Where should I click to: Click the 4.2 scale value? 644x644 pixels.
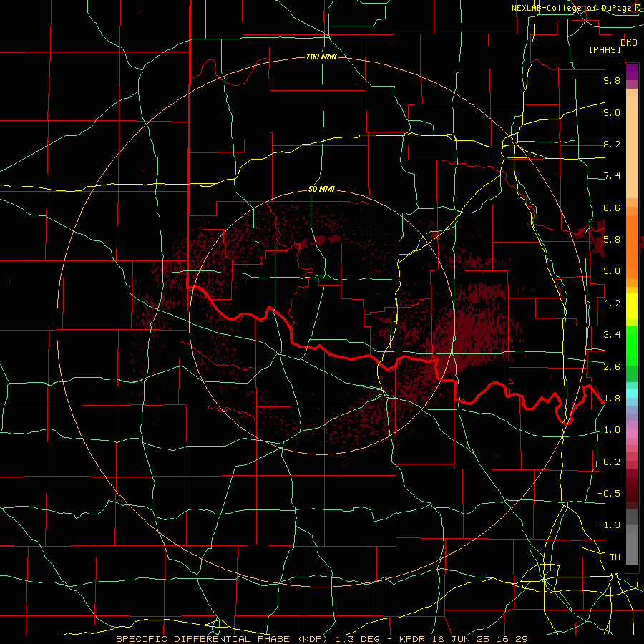click(612, 303)
